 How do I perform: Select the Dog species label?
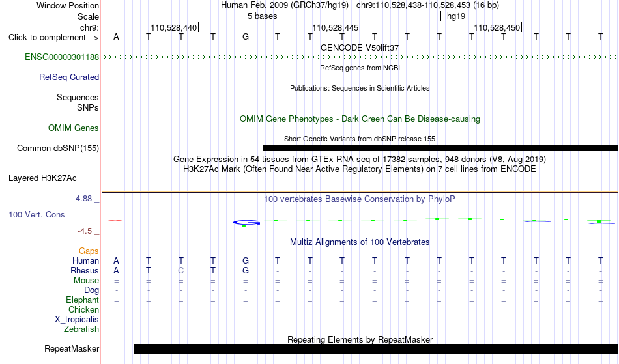pos(91,290)
